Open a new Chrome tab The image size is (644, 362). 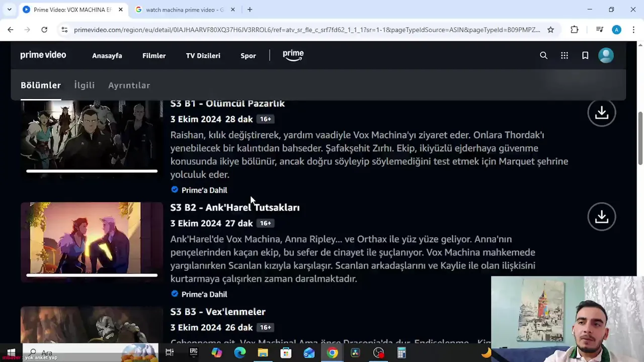(250, 10)
